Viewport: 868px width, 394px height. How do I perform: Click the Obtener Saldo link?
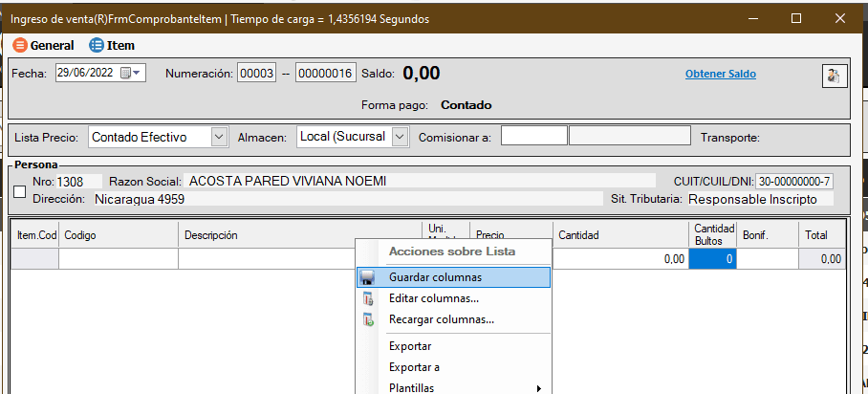720,74
